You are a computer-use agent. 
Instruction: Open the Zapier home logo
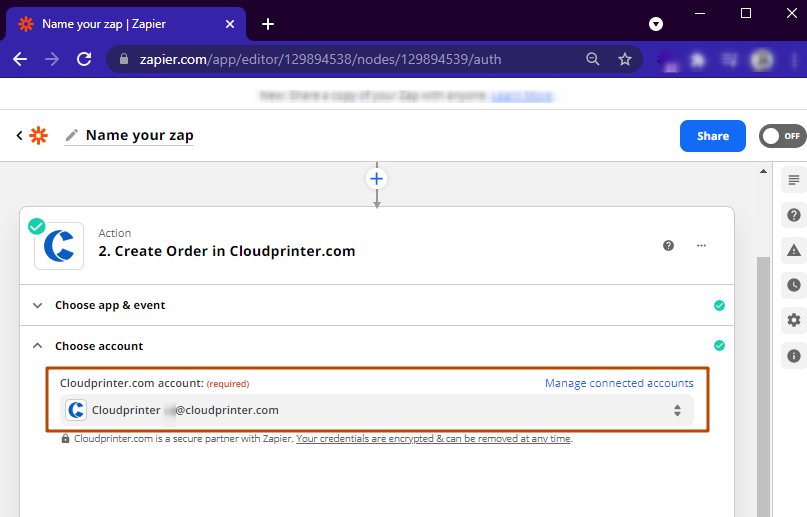click(x=39, y=135)
